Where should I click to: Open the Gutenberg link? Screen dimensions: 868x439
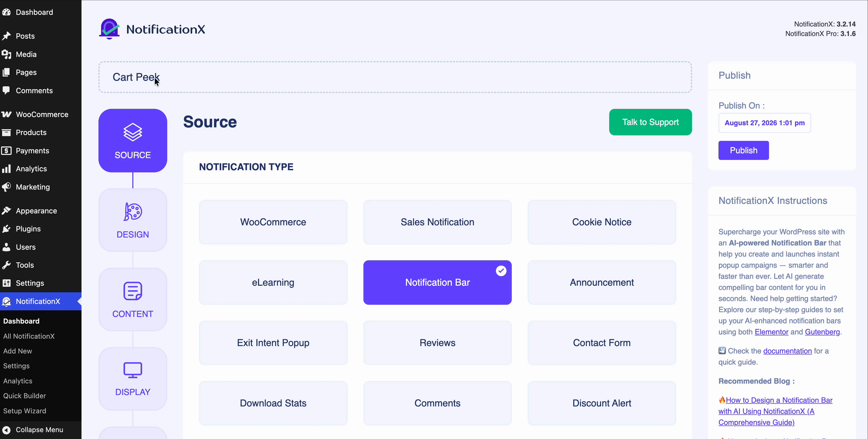pos(822,332)
